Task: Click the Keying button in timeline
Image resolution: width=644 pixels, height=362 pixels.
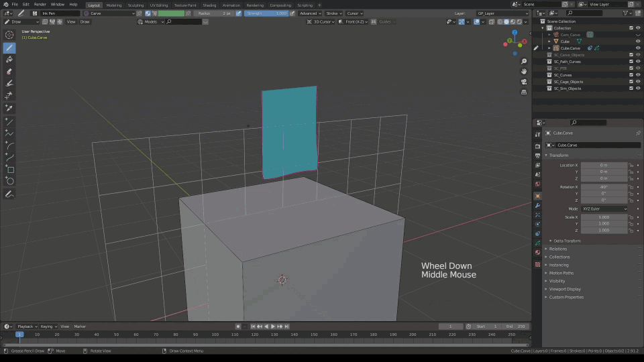Action: (48, 326)
